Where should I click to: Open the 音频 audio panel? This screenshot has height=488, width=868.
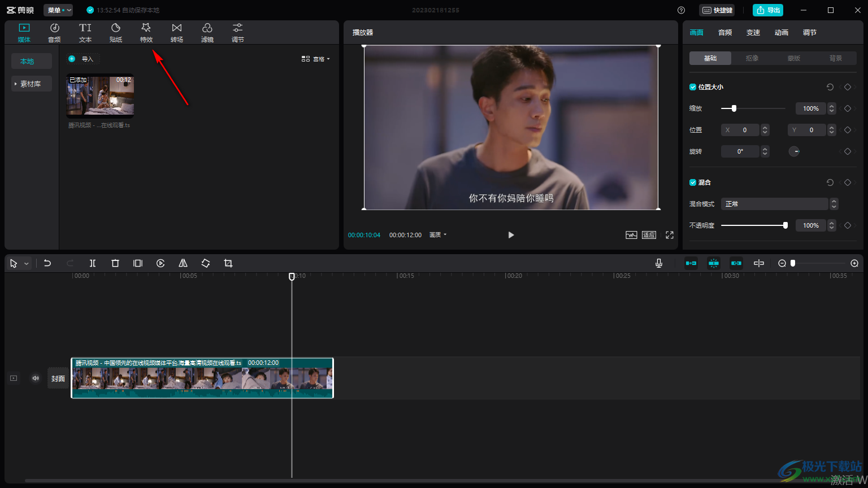pyautogui.click(x=54, y=32)
